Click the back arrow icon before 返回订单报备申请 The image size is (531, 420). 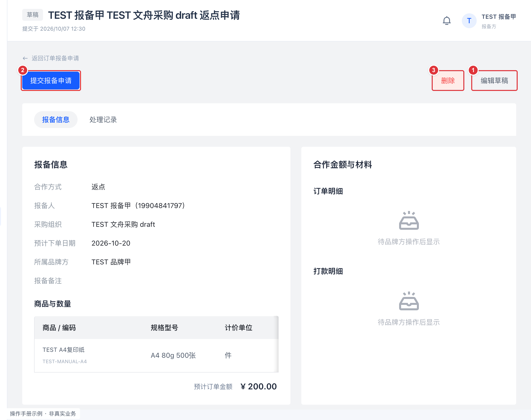coord(25,58)
